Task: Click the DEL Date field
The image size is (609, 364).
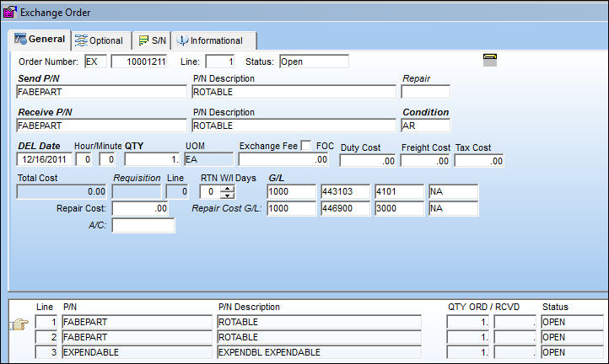Action: point(44,159)
